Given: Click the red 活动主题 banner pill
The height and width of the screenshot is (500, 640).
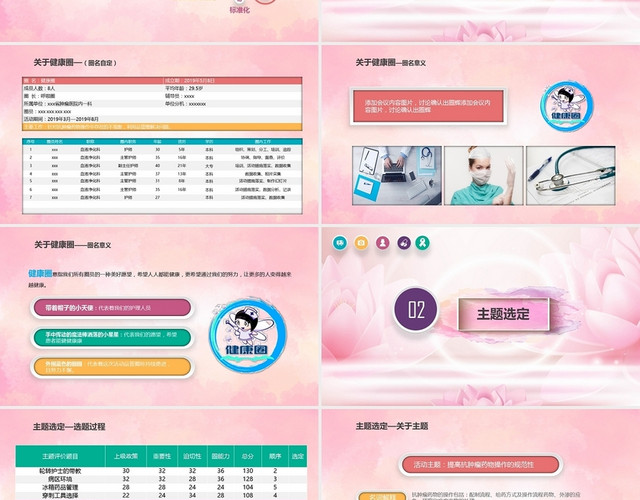Looking at the screenshot, I should pyautogui.click(x=480, y=464).
